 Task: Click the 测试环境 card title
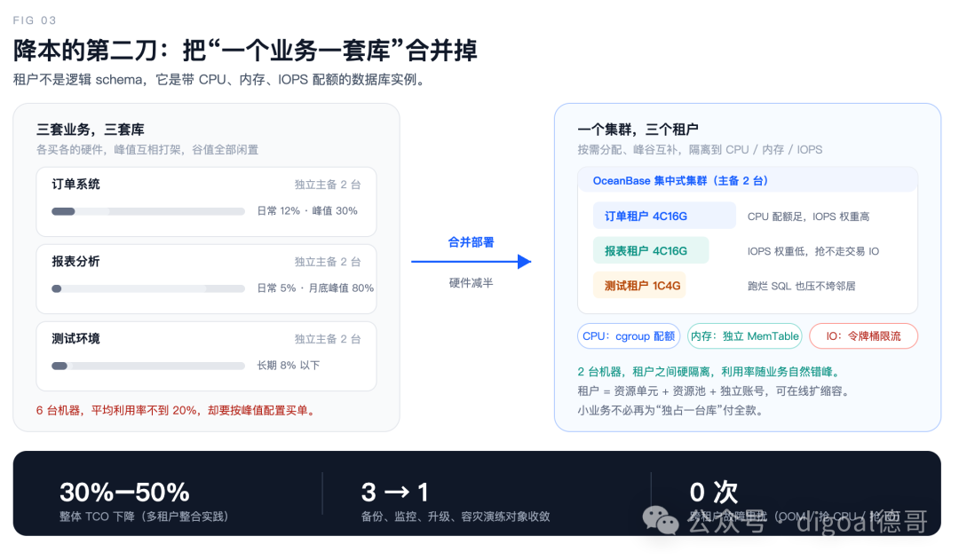(x=75, y=338)
